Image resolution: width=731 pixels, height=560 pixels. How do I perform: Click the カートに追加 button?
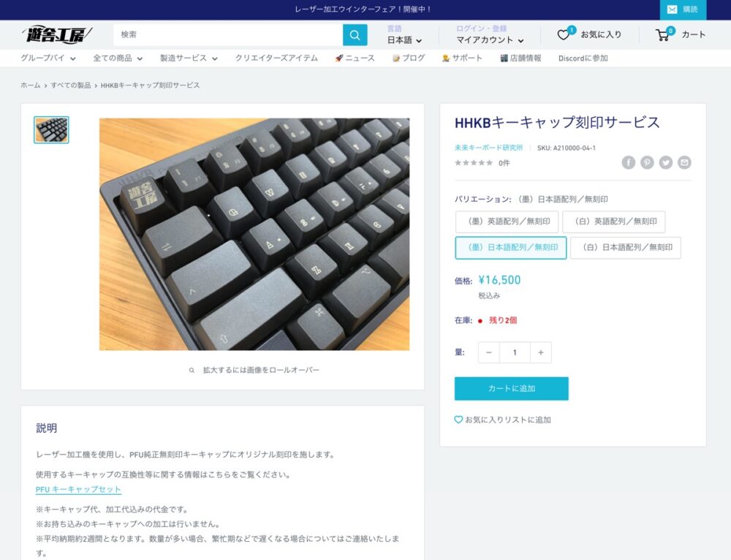(x=512, y=388)
